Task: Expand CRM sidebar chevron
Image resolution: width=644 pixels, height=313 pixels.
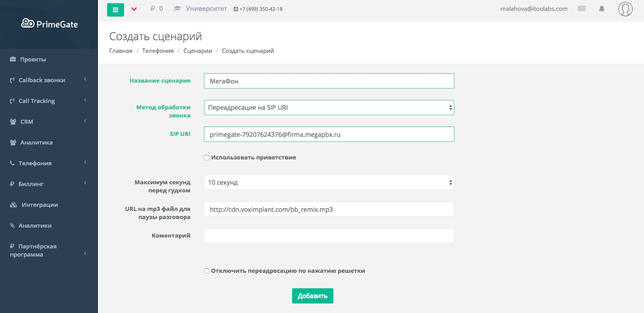Action: pos(85,121)
